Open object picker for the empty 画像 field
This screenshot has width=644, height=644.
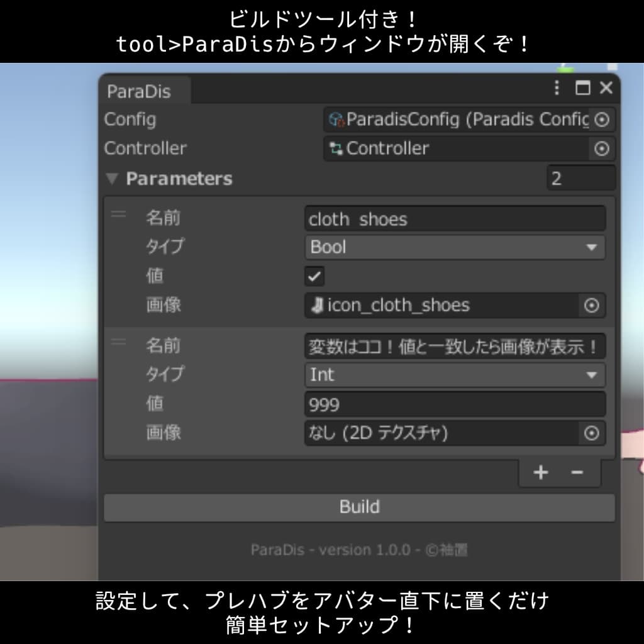pyautogui.click(x=591, y=433)
